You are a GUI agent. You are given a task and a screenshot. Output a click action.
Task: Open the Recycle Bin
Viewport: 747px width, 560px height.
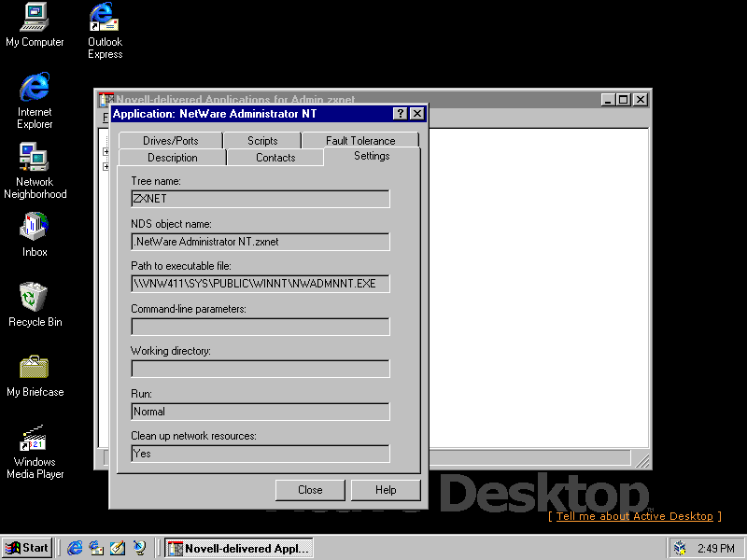(35, 305)
